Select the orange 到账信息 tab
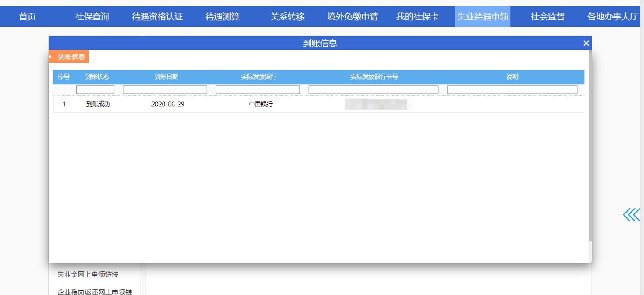Viewport: 644px width, 295px height. 69,56
